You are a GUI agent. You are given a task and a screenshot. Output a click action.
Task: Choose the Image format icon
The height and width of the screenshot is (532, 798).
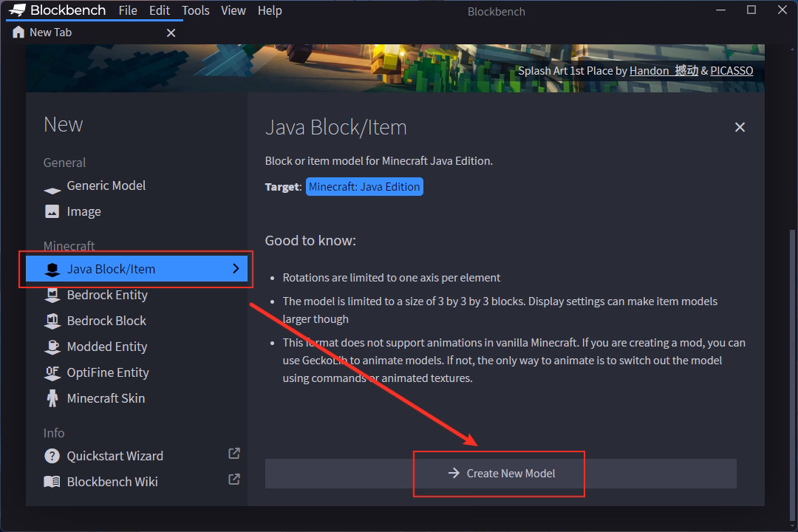(52, 211)
